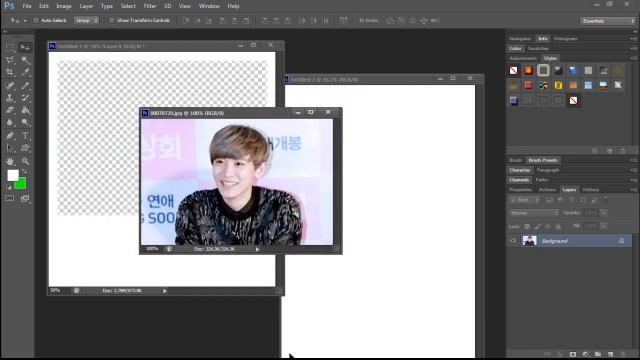This screenshot has height=360, width=640.
Task: Select the Hand tool
Action: pos(10,162)
